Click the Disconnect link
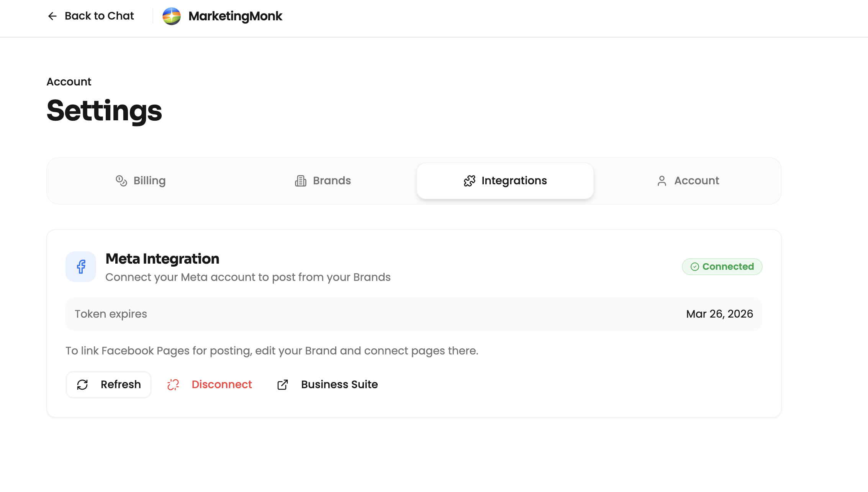Image resolution: width=868 pixels, height=492 pixels. point(221,384)
